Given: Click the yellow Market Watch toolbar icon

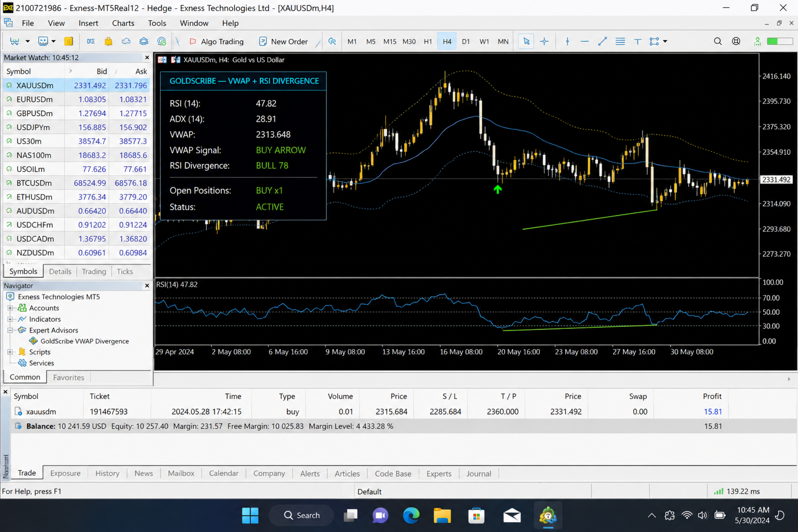Looking at the screenshot, I should tap(69, 42).
